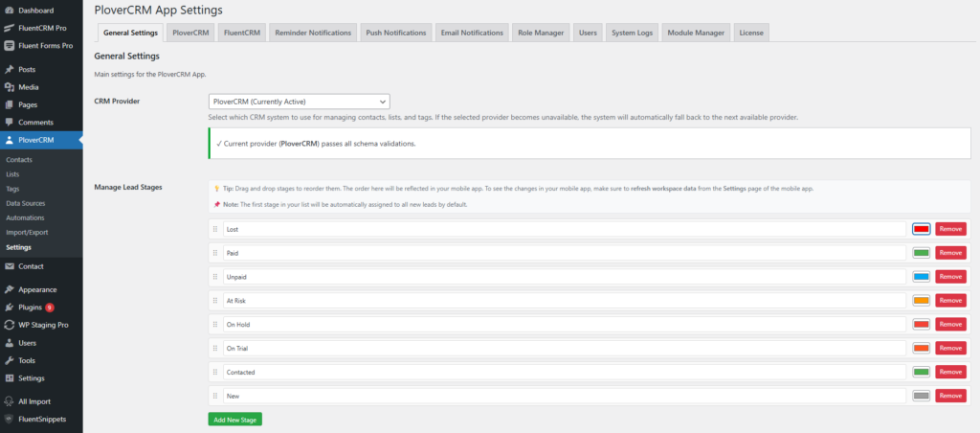This screenshot has width=980, height=433.
Task: Open the Automations submenu link
Action: pos(25,217)
